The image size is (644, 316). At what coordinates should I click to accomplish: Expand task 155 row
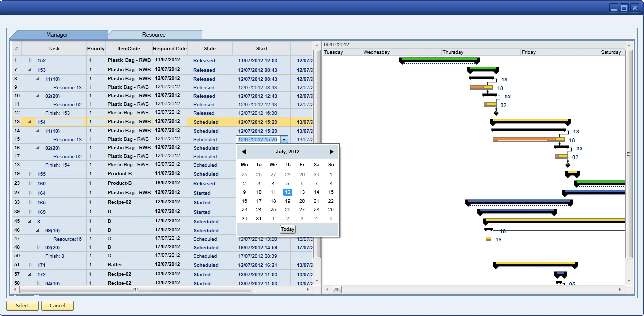click(x=30, y=174)
